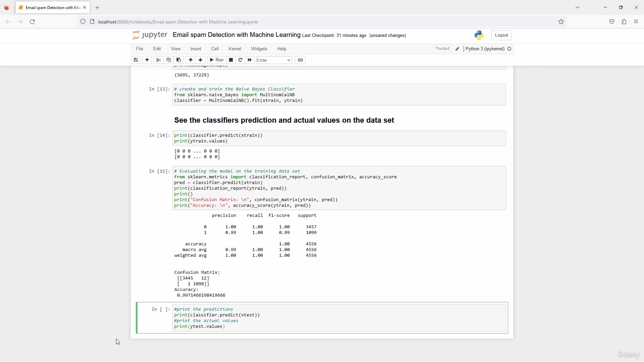Bookmark this page with the star icon
The width and height of the screenshot is (644, 362).
[x=561, y=22]
